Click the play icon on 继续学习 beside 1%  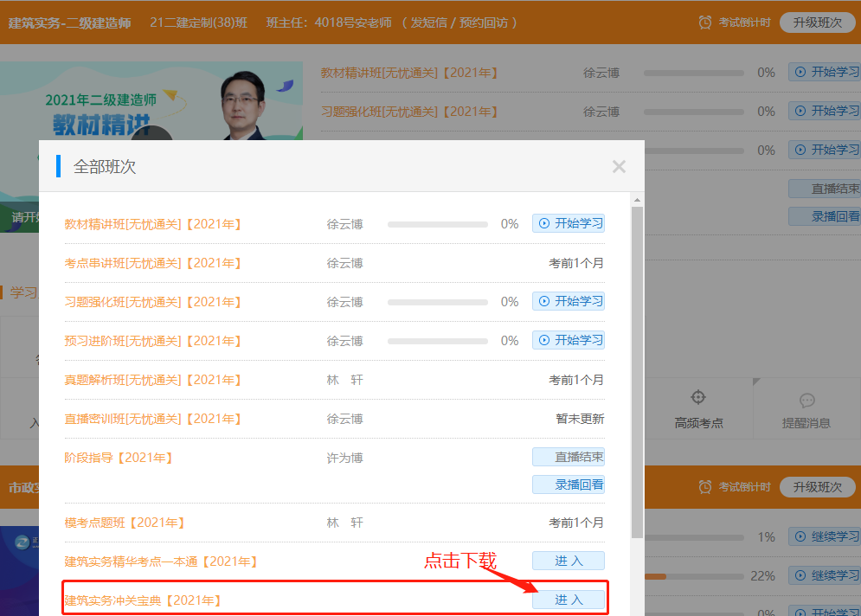click(x=800, y=536)
